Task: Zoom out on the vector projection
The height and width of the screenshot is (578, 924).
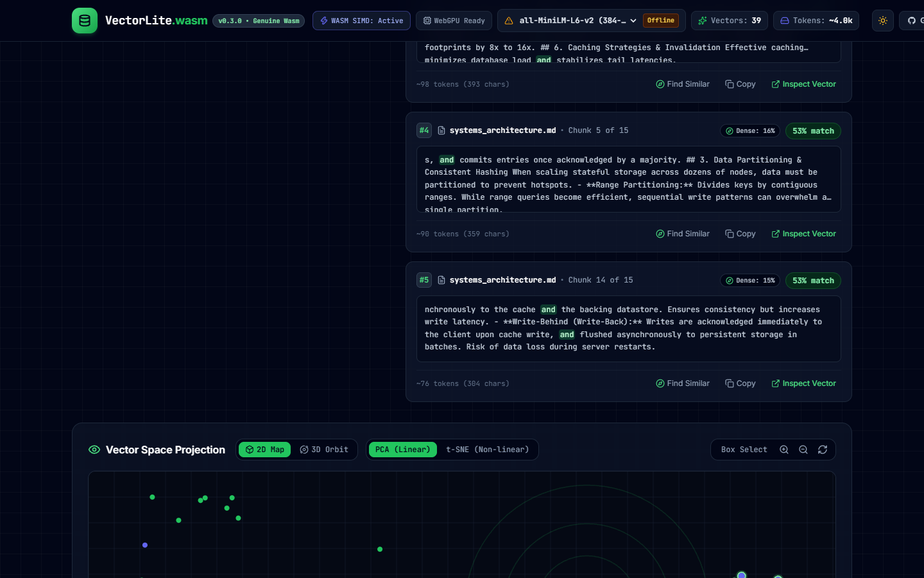Action: point(803,450)
